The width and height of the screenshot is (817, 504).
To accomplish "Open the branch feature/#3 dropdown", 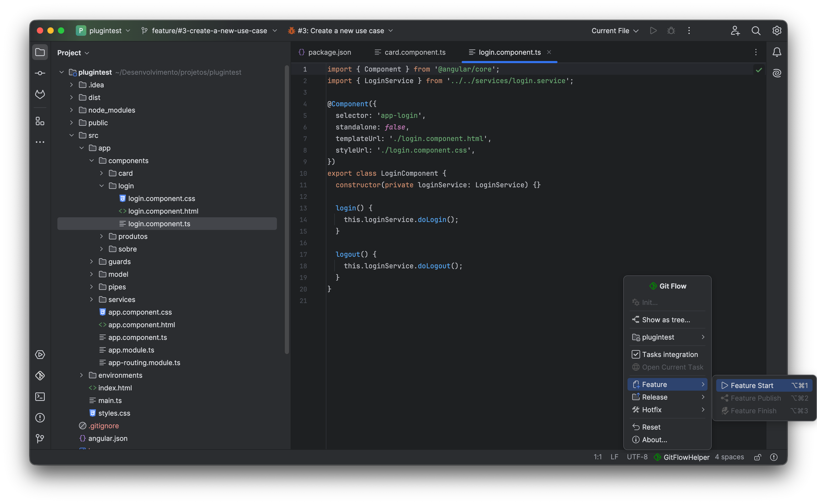I will (209, 31).
